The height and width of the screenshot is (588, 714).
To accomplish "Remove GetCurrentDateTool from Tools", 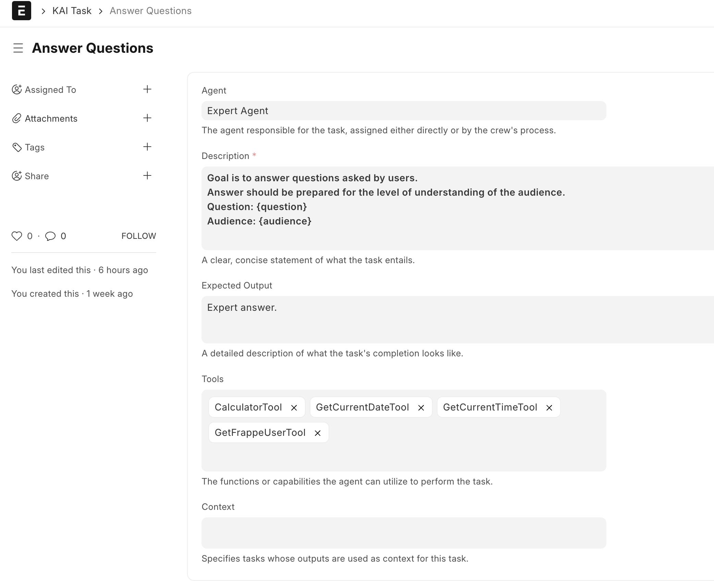I will click(421, 408).
